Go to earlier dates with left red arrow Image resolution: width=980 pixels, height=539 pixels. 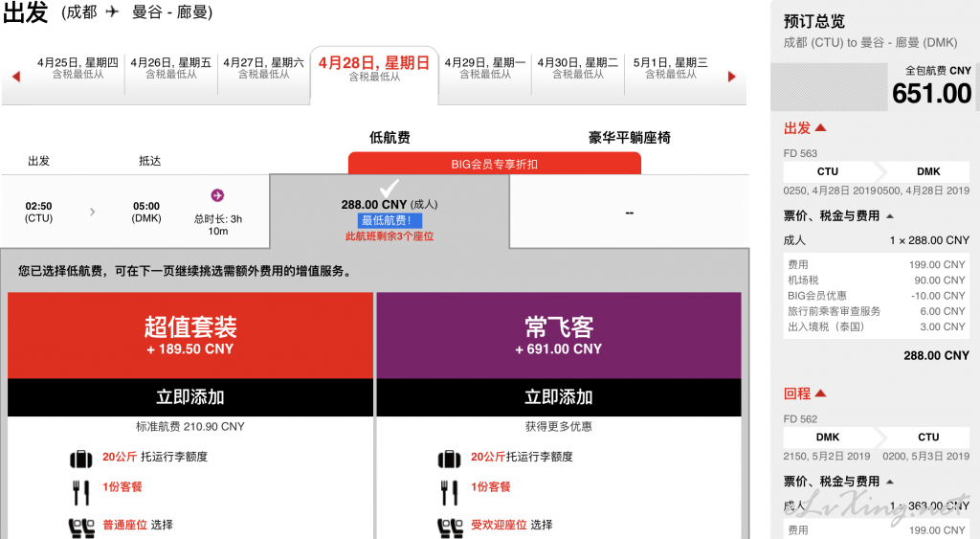point(16,77)
